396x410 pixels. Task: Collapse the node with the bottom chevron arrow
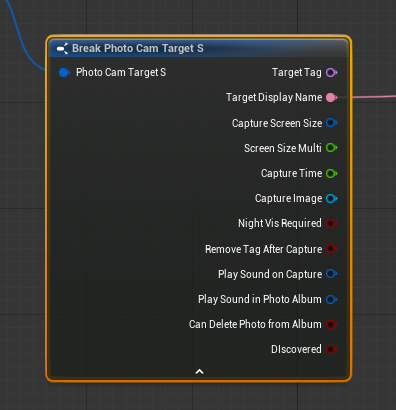point(199,371)
